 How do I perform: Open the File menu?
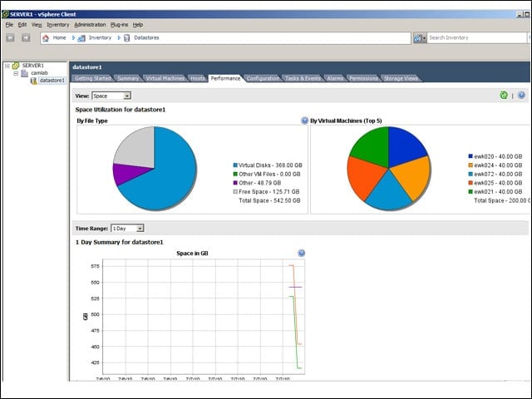(x=9, y=25)
